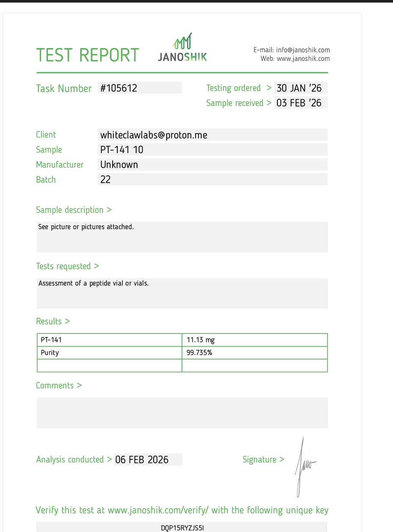
Task: Click the empty Comments box
Action: coord(182,413)
